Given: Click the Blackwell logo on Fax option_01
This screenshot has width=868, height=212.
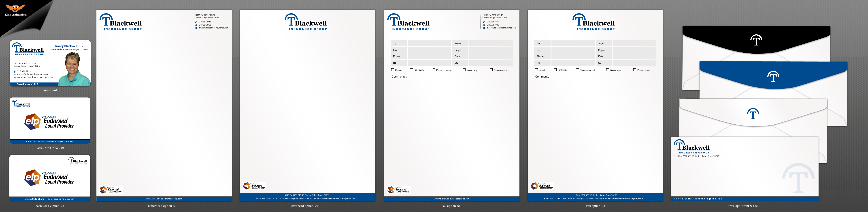Looking at the screenshot, I should pyautogui.click(x=408, y=22).
